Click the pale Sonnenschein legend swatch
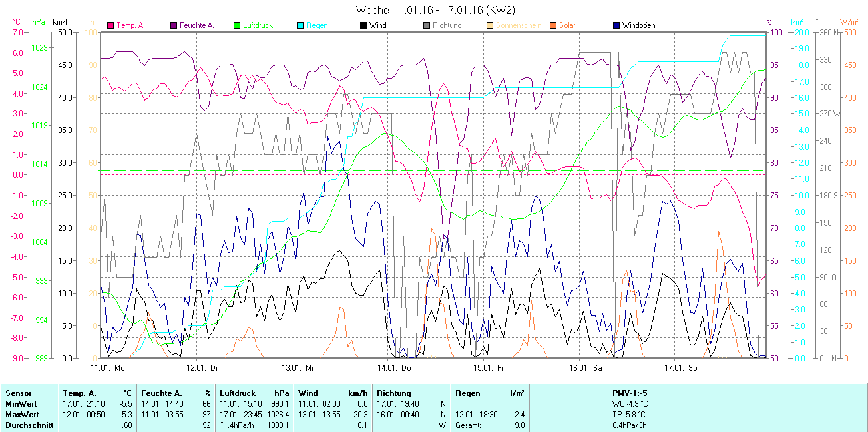 489,25
